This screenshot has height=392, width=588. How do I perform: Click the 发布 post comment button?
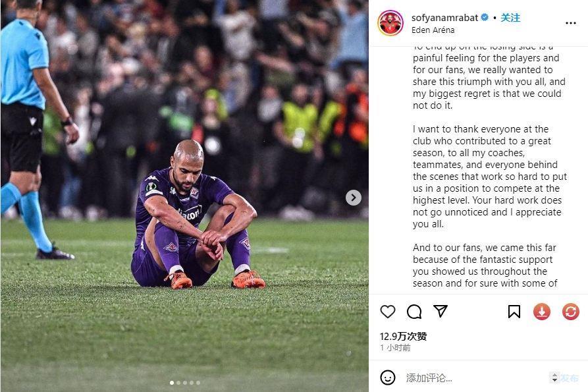pyautogui.click(x=570, y=378)
